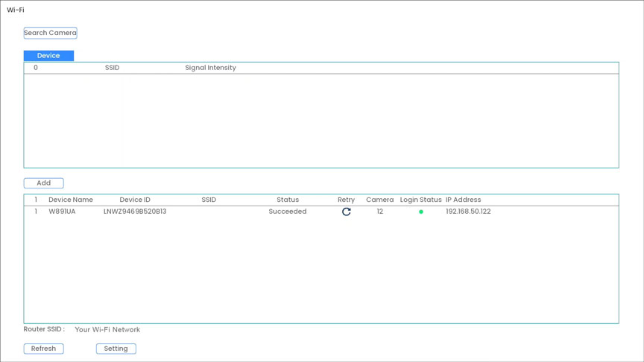Image resolution: width=644 pixels, height=362 pixels.
Task: Click the Device ID column header
Action: point(135,200)
